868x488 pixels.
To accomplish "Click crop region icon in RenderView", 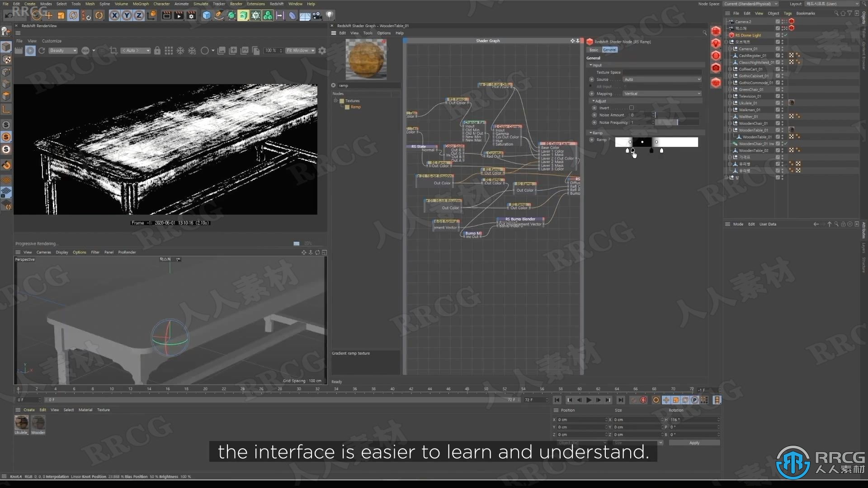I will [x=113, y=51].
